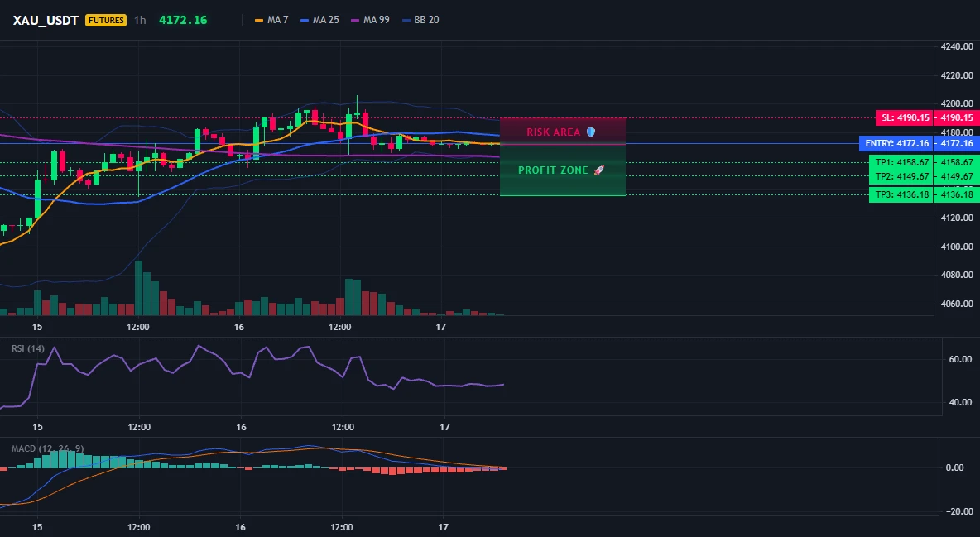980x537 pixels.
Task: Click the FUTURES badge
Action: [x=106, y=20]
